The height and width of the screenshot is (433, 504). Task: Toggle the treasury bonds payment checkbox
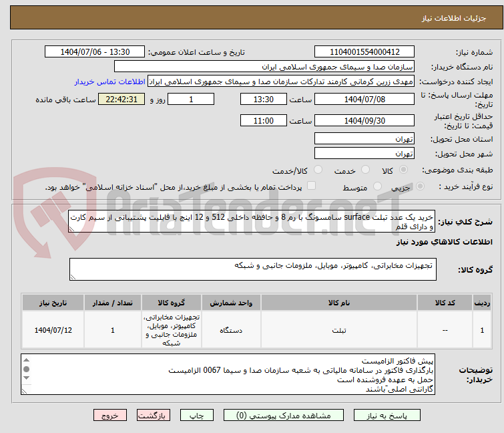coord(311,186)
